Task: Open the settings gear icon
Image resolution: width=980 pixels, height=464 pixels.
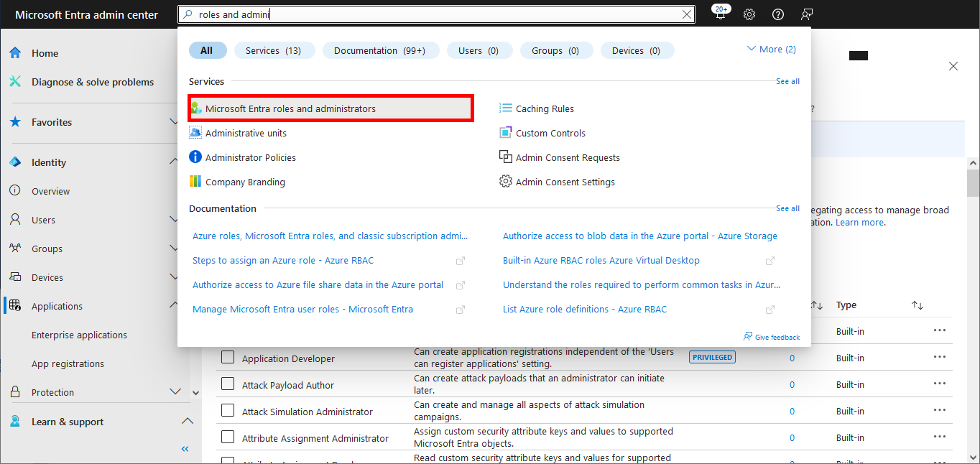Action: [x=749, y=14]
